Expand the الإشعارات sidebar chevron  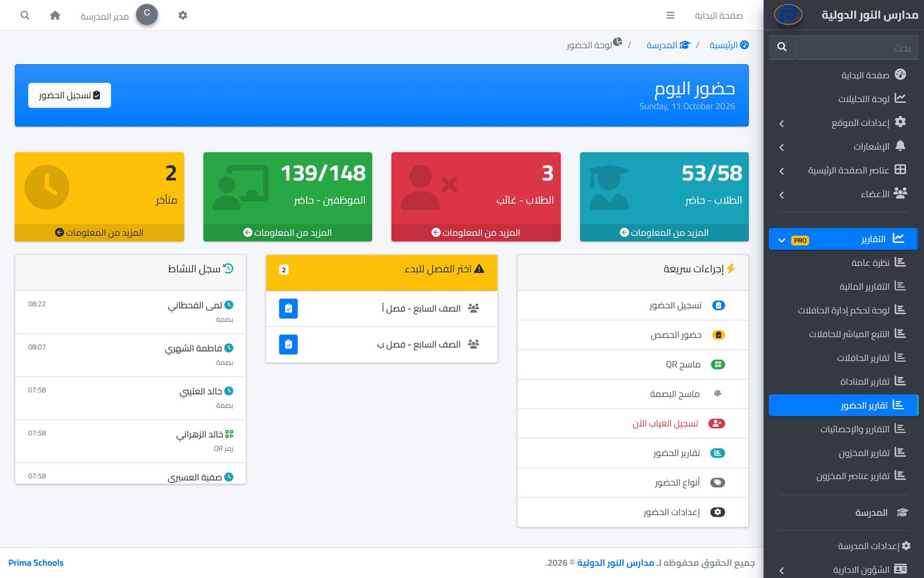tap(781, 147)
